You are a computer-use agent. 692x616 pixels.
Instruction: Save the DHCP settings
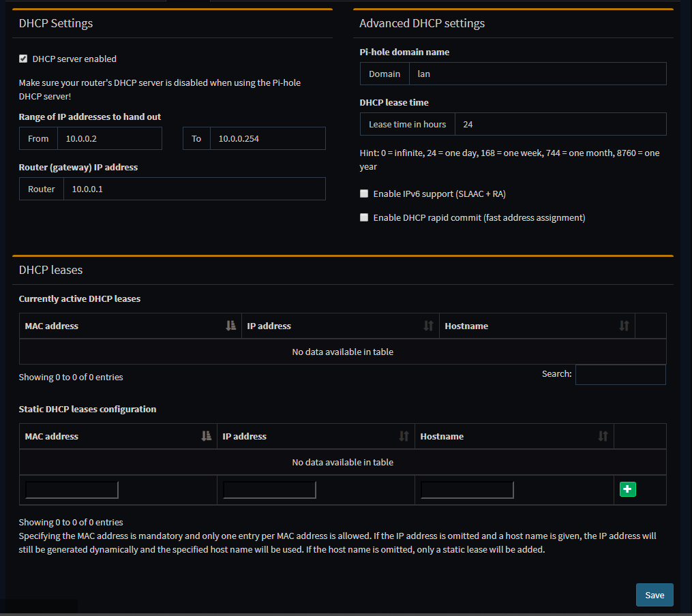(654, 595)
